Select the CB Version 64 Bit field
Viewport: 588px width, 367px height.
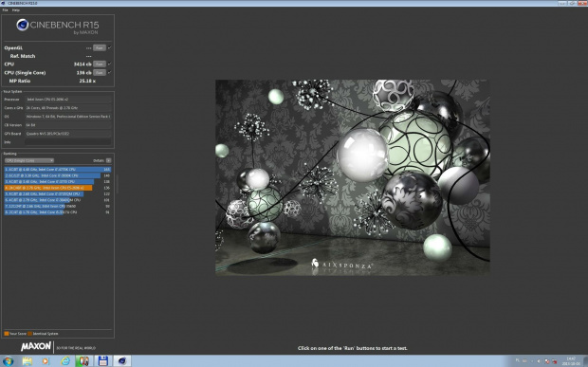pos(68,125)
